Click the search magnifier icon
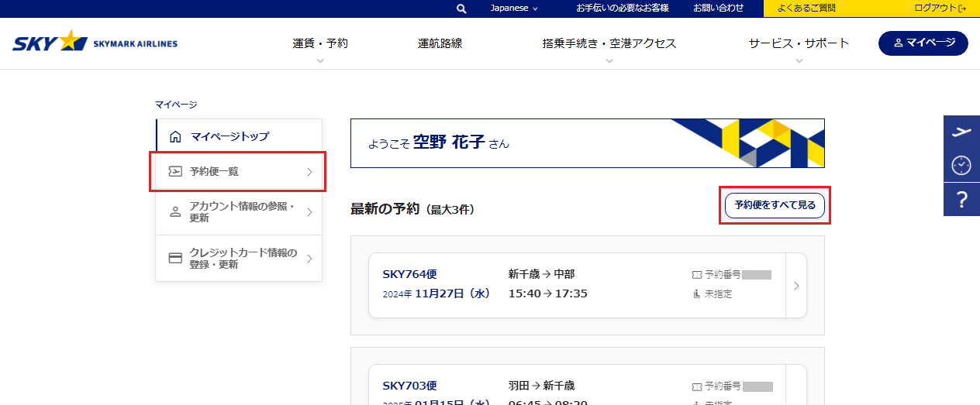 pyautogui.click(x=461, y=9)
